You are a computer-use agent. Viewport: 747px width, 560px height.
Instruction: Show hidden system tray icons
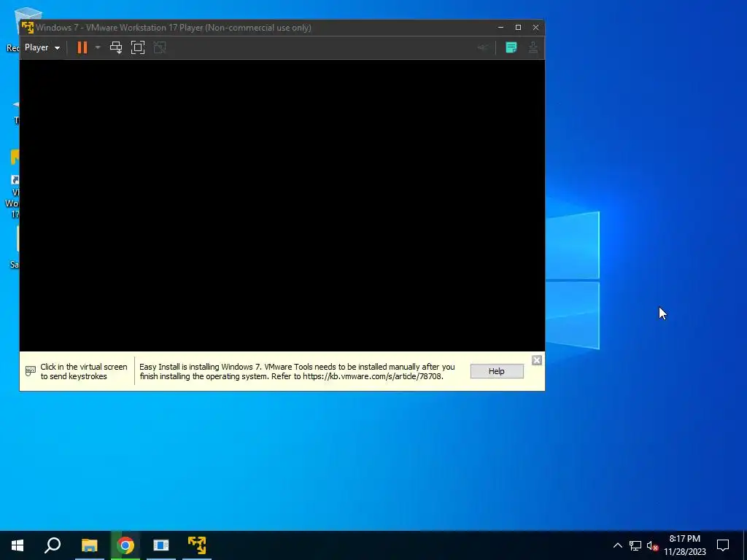point(617,545)
